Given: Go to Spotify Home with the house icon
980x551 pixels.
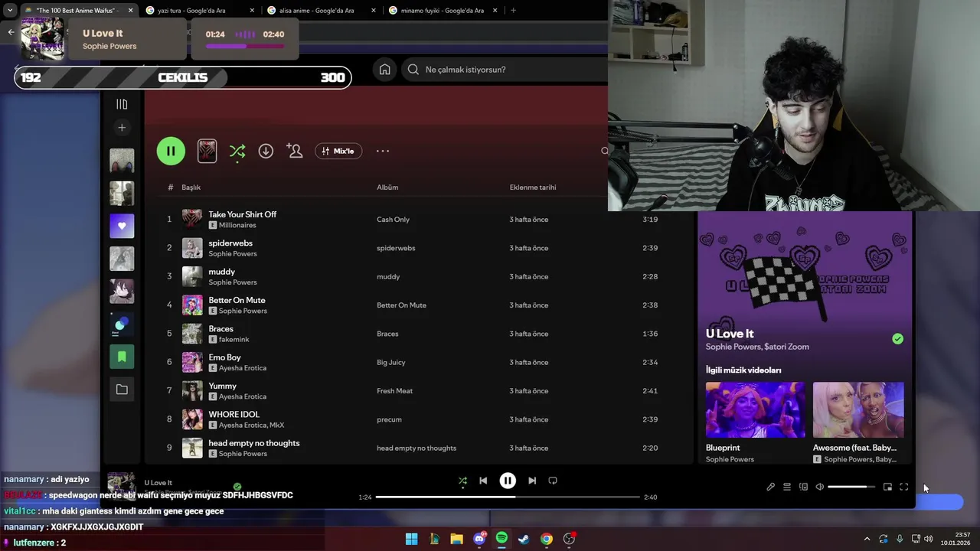Looking at the screenshot, I should (x=384, y=70).
